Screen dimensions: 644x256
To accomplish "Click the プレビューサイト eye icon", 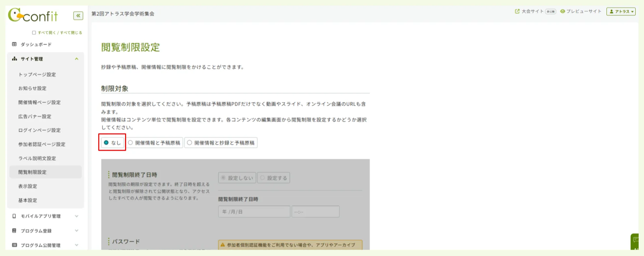I will [562, 11].
